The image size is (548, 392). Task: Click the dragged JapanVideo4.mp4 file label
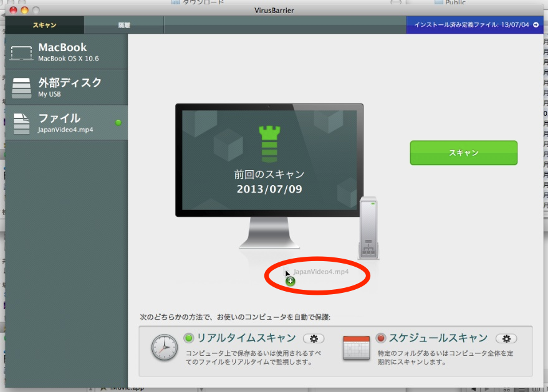click(x=321, y=272)
